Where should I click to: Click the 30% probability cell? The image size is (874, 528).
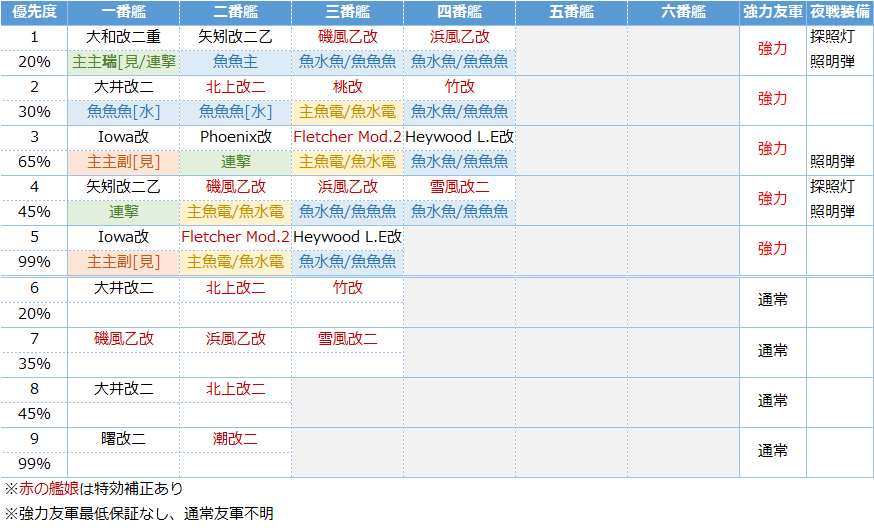(x=34, y=112)
